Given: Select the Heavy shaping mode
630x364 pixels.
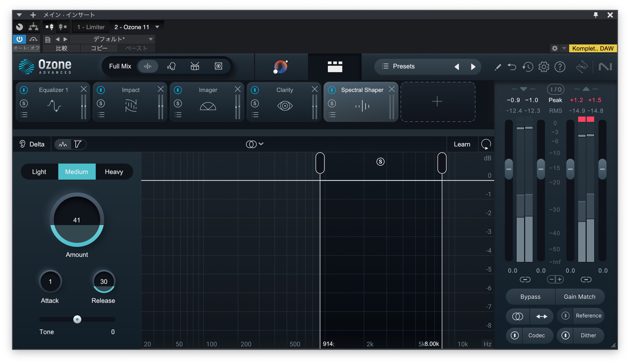Looking at the screenshot, I should tap(114, 172).
